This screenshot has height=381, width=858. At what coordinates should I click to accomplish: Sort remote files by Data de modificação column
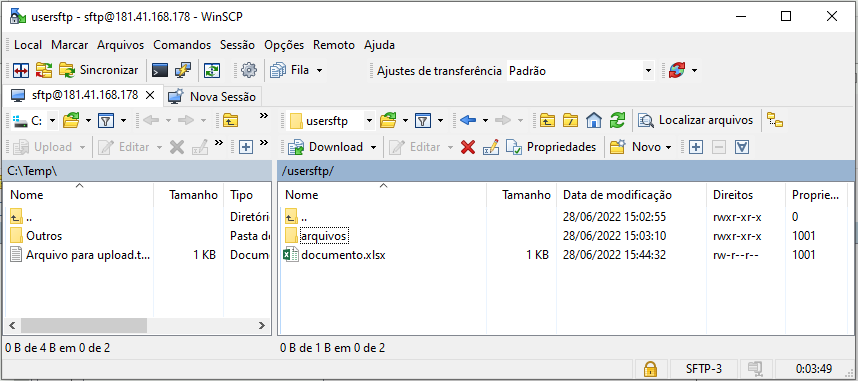tap(631, 194)
